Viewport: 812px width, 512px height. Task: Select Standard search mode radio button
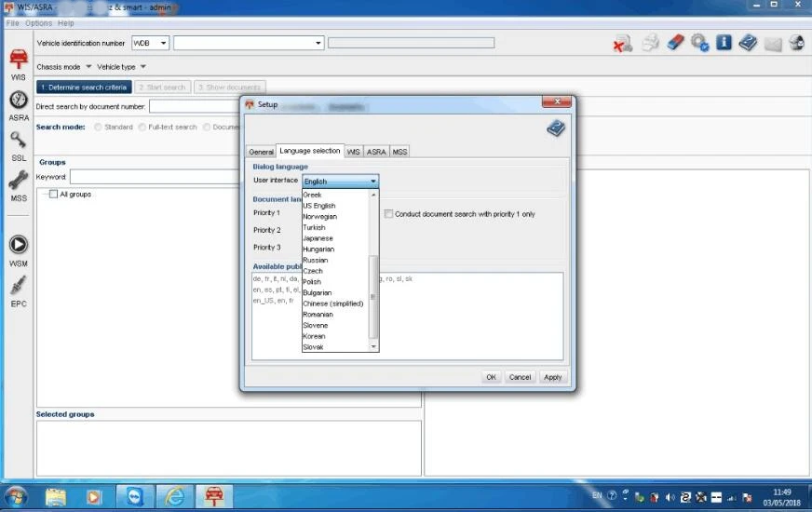pyautogui.click(x=98, y=127)
